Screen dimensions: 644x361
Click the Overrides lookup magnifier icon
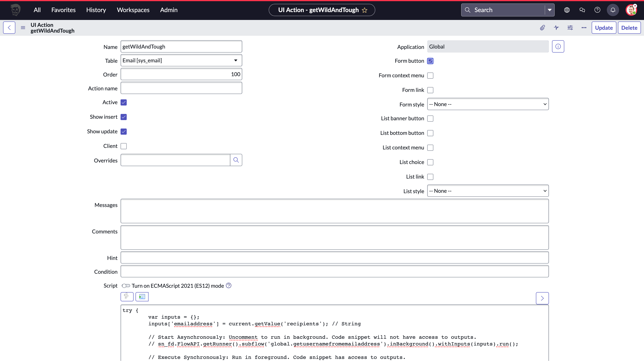pyautogui.click(x=236, y=160)
